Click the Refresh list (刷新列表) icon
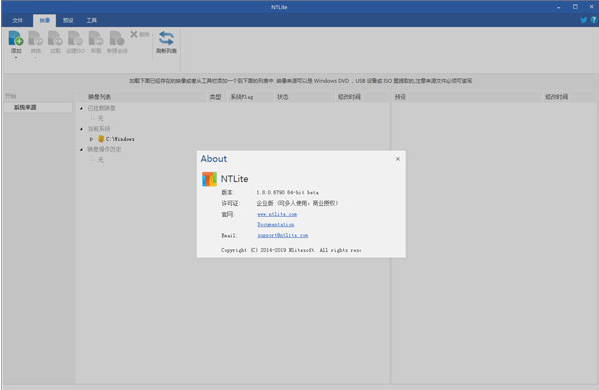The image size is (599, 390). coord(166,38)
